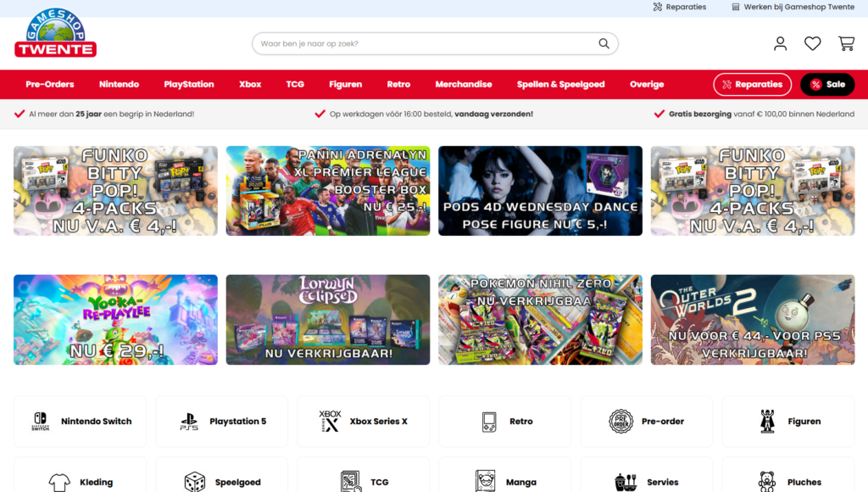Expand the Merchandise menu
Image resolution: width=868 pixels, height=492 pixels.
(463, 85)
